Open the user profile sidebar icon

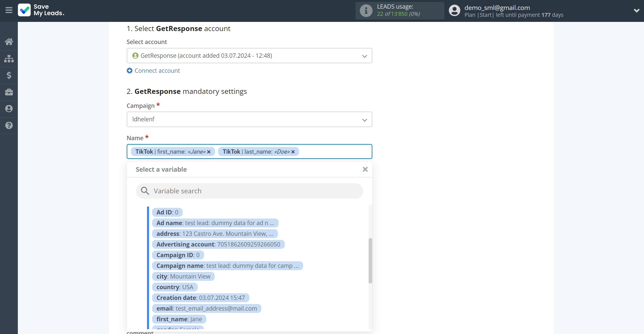9,109
